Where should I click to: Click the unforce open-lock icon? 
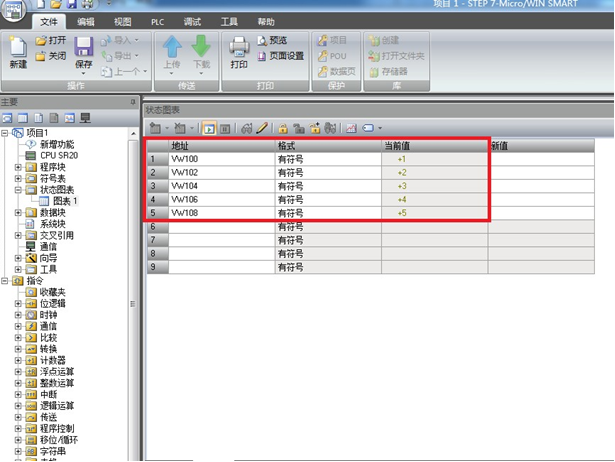tap(299, 128)
